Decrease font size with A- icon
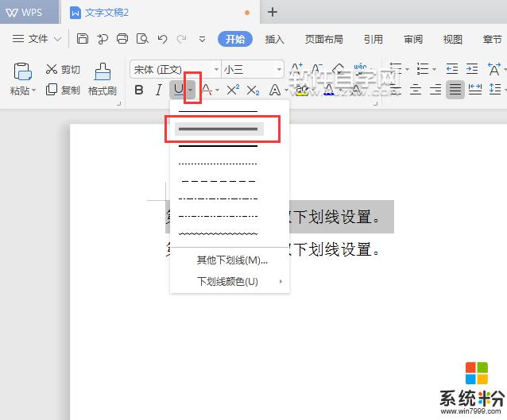Viewport: 507px width, 420px height. pyautogui.click(x=316, y=69)
